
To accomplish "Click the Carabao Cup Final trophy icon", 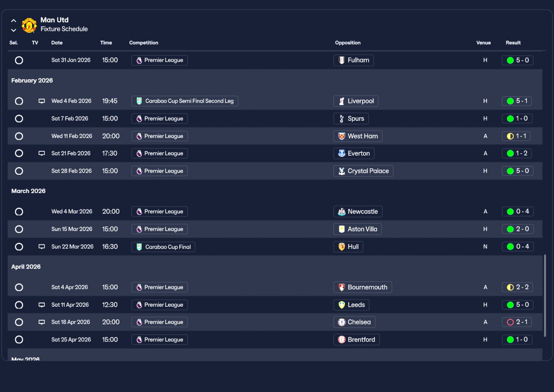I will pyautogui.click(x=139, y=247).
